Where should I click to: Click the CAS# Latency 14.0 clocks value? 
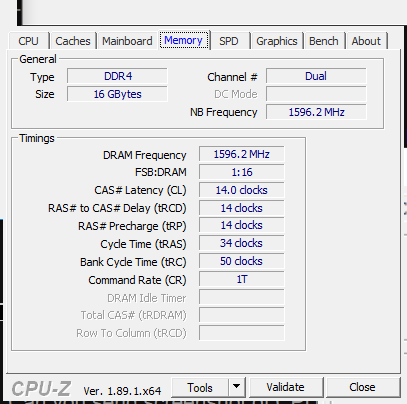pos(242,190)
